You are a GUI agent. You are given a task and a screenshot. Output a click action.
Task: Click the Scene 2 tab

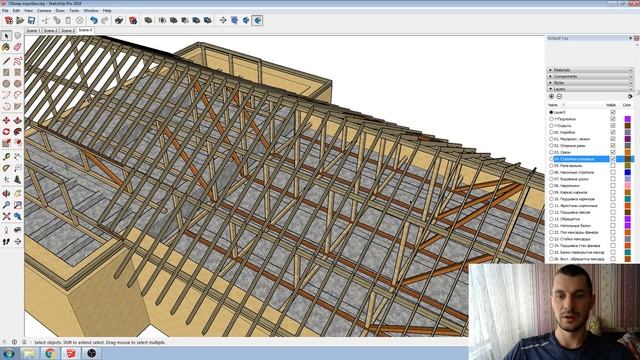[50, 31]
